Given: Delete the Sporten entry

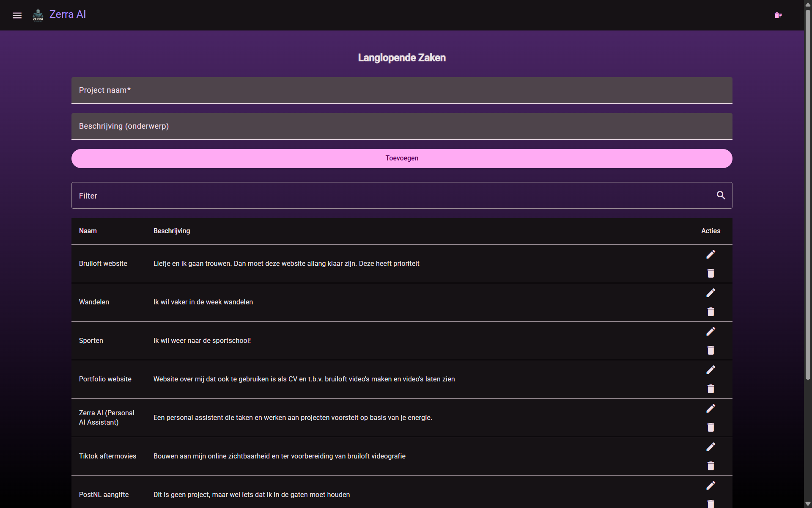Looking at the screenshot, I should 711,350.
